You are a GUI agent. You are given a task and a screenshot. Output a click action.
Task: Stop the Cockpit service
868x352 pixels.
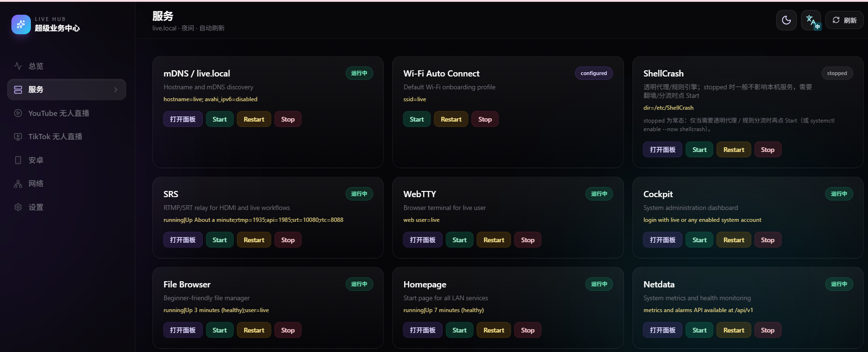click(768, 240)
